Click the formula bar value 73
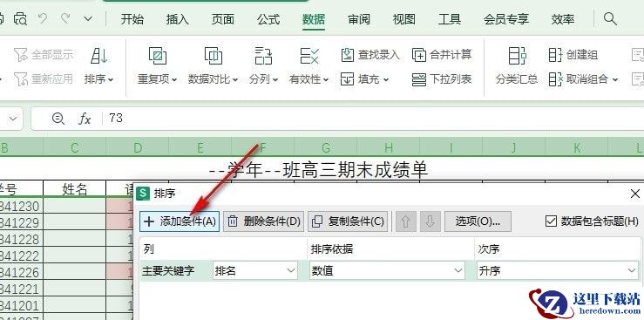 click(x=116, y=119)
